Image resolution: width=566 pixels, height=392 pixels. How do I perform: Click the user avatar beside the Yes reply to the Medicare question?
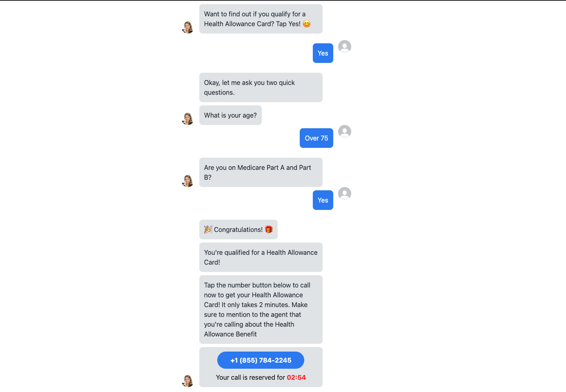coord(344,193)
